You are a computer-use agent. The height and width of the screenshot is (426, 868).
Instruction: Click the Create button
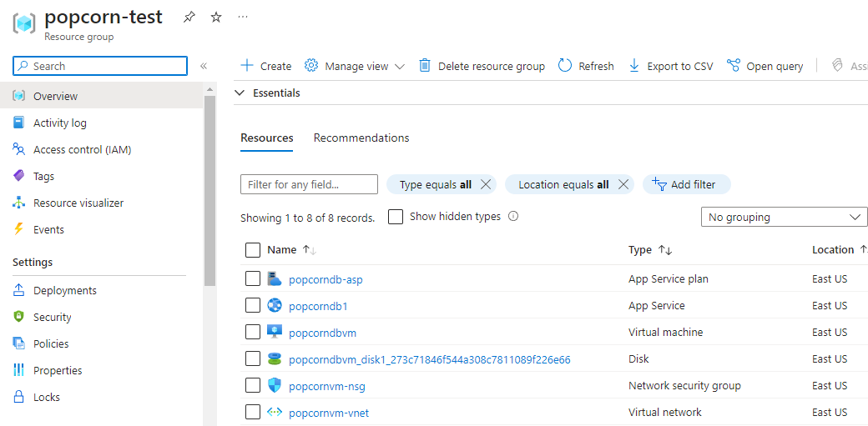(x=266, y=66)
